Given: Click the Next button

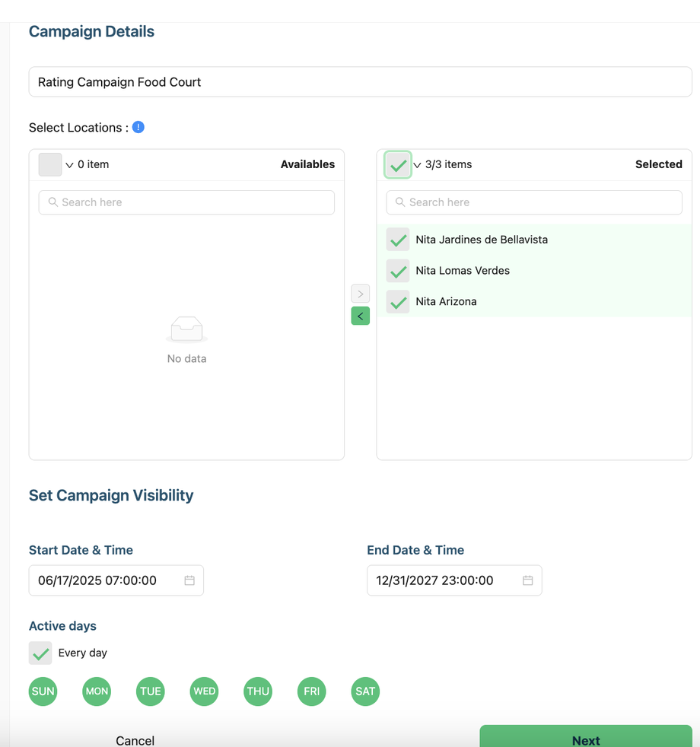Looking at the screenshot, I should [x=585, y=739].
